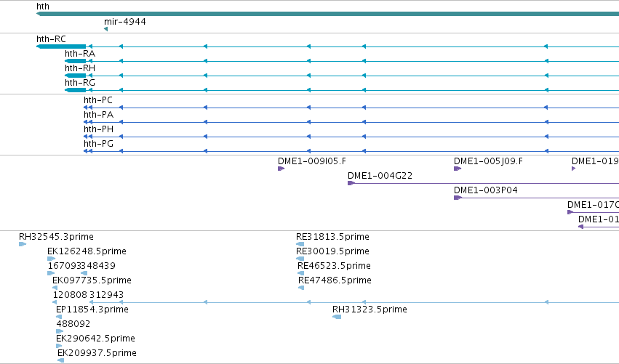Select the hth gene span bar
The width and height of the screenshot is (619, 364).
(x=327, y=14)
